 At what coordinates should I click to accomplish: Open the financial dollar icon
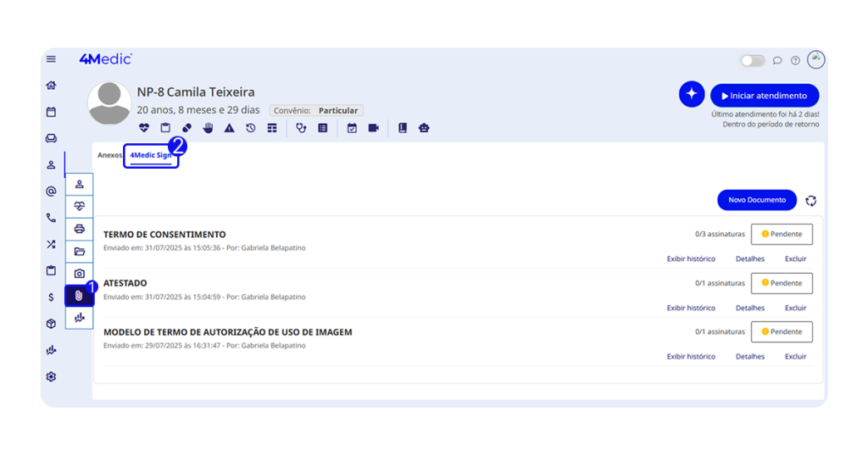point(51,298)
